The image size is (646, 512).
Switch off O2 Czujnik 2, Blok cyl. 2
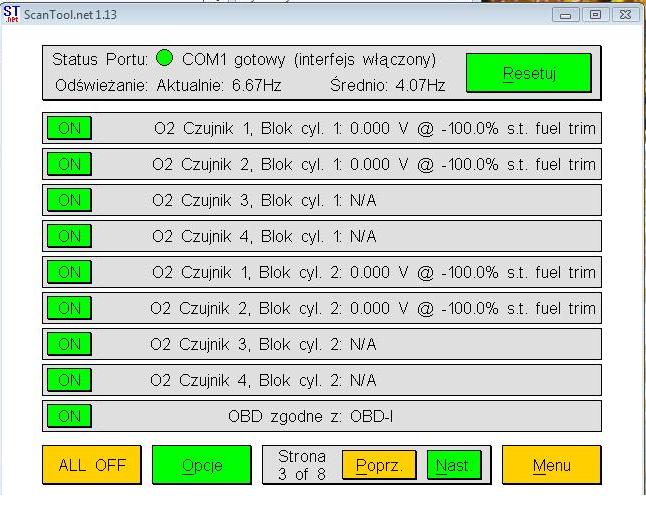69,308
